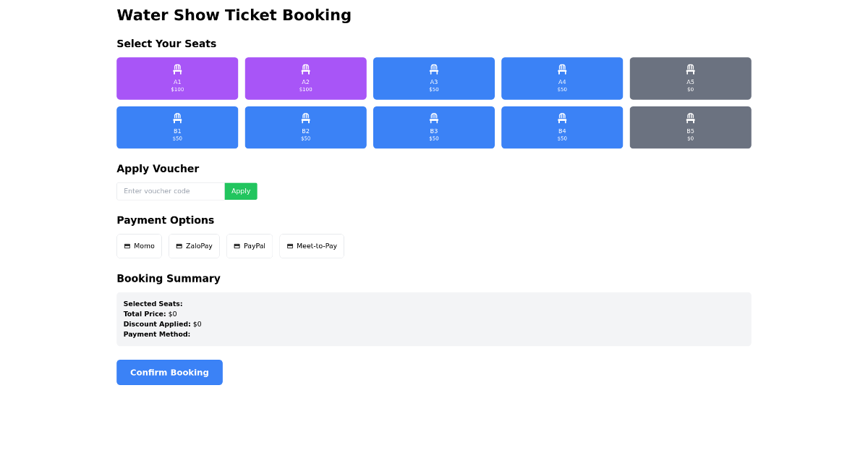The image size is (868, 456).
Task: Click the chair icon on seat B2
Action: pos(305,119)
